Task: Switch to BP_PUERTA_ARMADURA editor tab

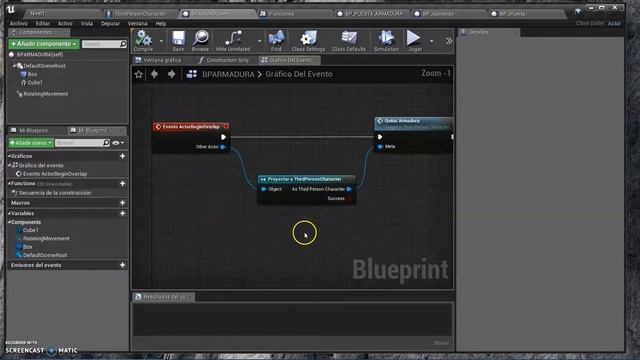Action: [x=373, y=13]
